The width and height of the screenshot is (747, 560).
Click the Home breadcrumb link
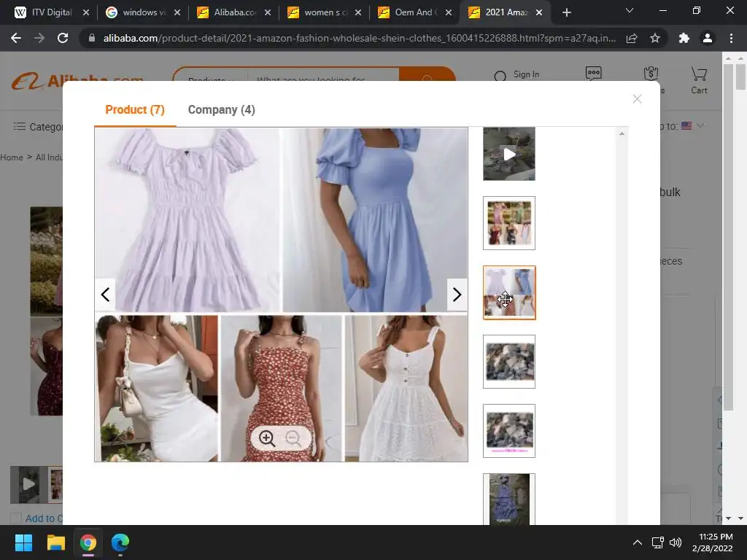(x=12, y=157)
